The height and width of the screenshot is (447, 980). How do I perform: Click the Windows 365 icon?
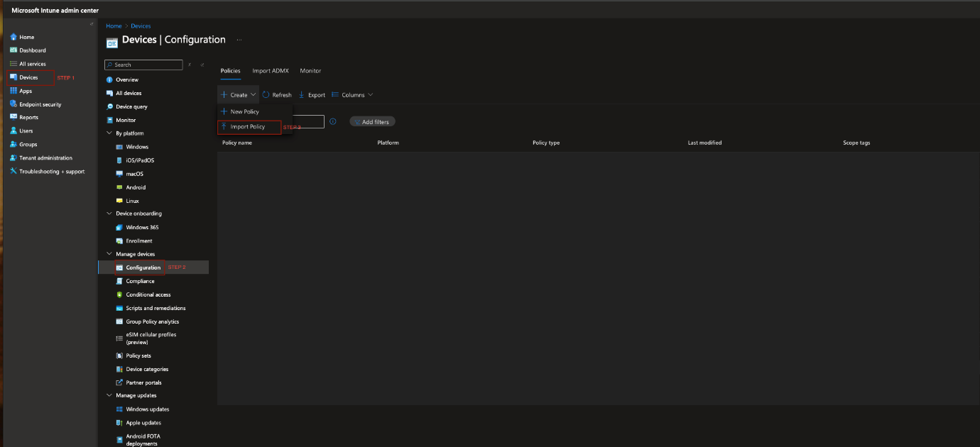tap(119, 228)
